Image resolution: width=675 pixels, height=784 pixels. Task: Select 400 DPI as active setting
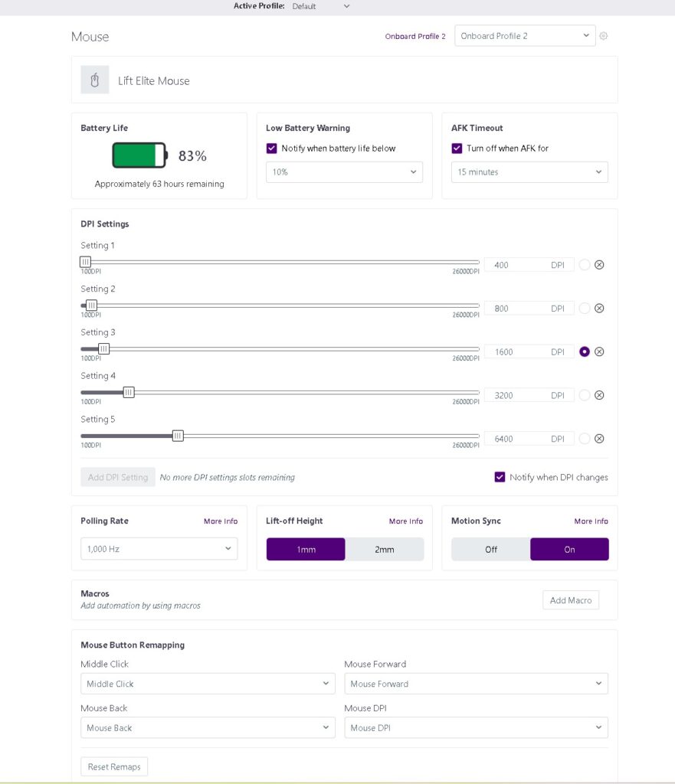pyautogui.click(x=584, y=265)
